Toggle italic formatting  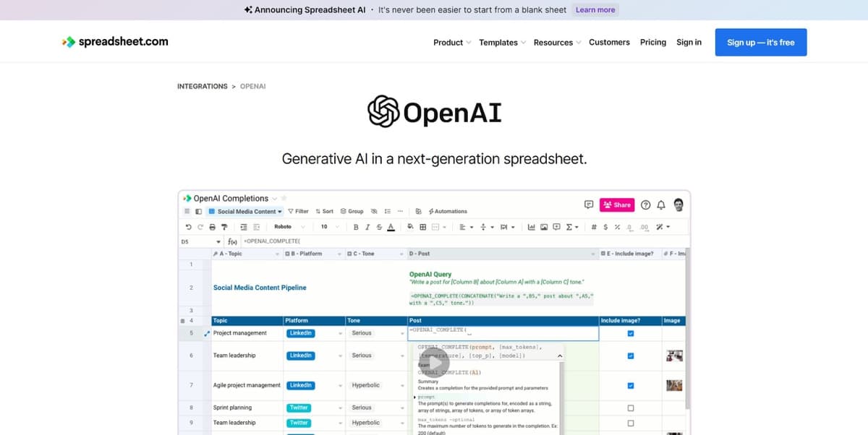(367, 227)
